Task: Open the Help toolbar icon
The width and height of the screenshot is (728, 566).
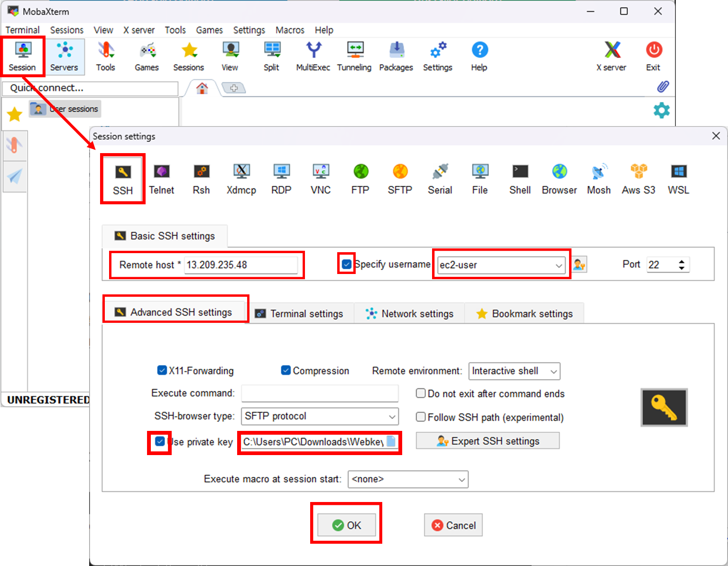Action: (479, 56)
